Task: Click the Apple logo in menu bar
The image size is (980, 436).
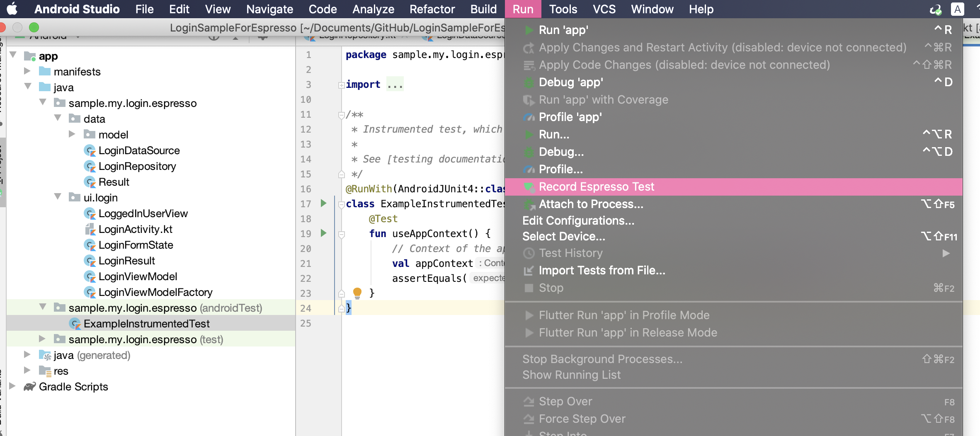Action: point(12,9)
